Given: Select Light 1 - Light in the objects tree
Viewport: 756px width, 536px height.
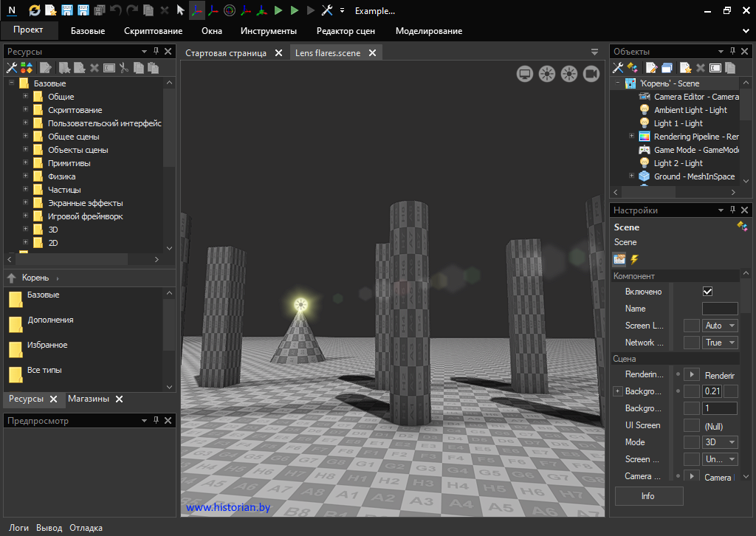Looking at the screenshot, I should pyautogui.click(x=678, y=123).
